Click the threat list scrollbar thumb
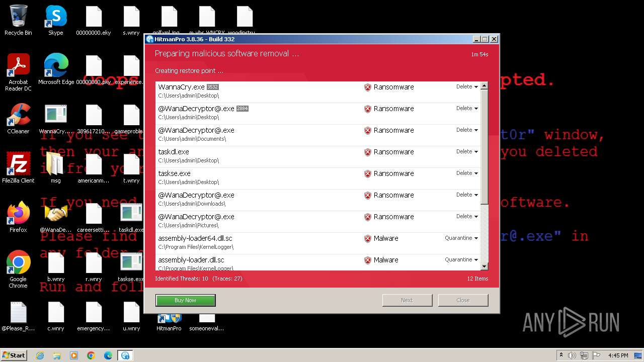 click(x=484, y=147)
